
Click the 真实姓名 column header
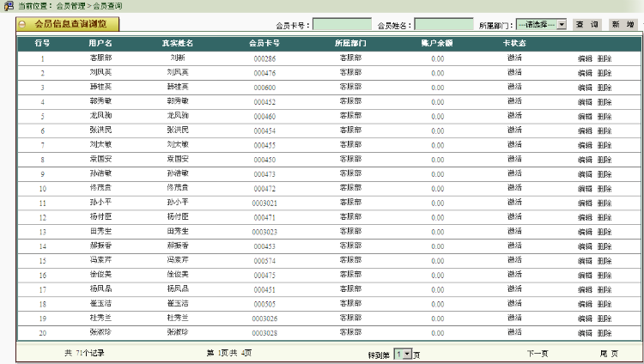coord(178,43)
